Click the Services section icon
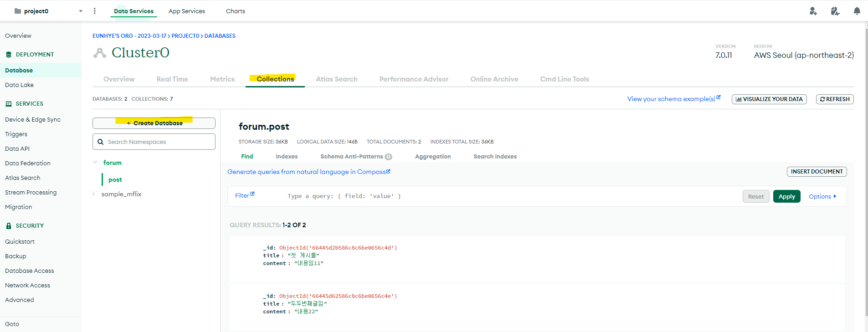The image size is (868, 332). [8, 104]
